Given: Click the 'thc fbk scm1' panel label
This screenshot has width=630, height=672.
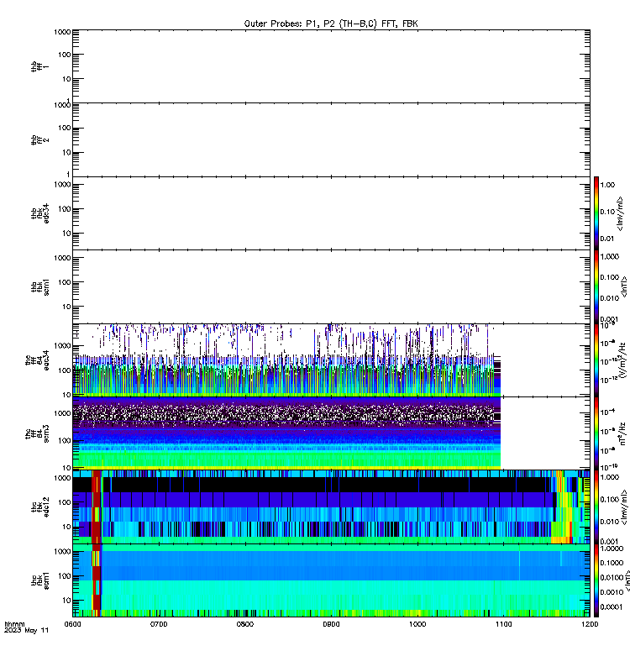Looking at the screenshot, I should 39,580.
